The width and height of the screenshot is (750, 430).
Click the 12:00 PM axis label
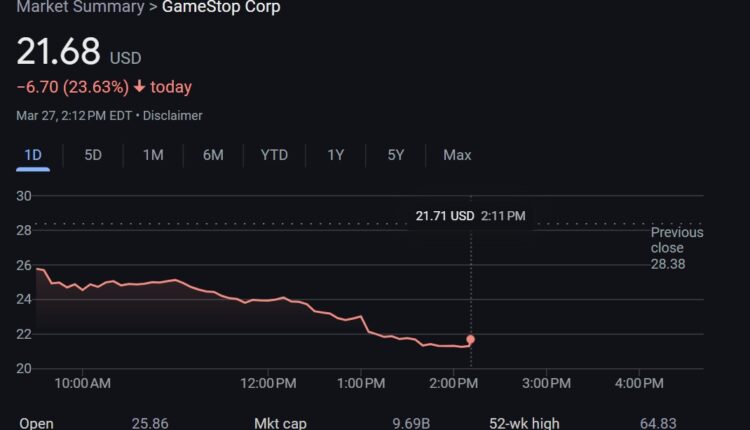(x=268, y=383)
